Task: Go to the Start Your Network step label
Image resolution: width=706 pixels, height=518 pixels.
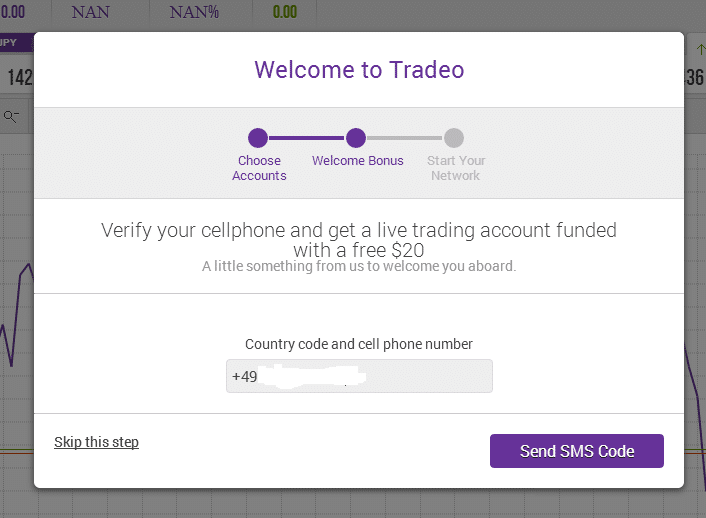Action: pyautogui.click(x=455, y=168)
